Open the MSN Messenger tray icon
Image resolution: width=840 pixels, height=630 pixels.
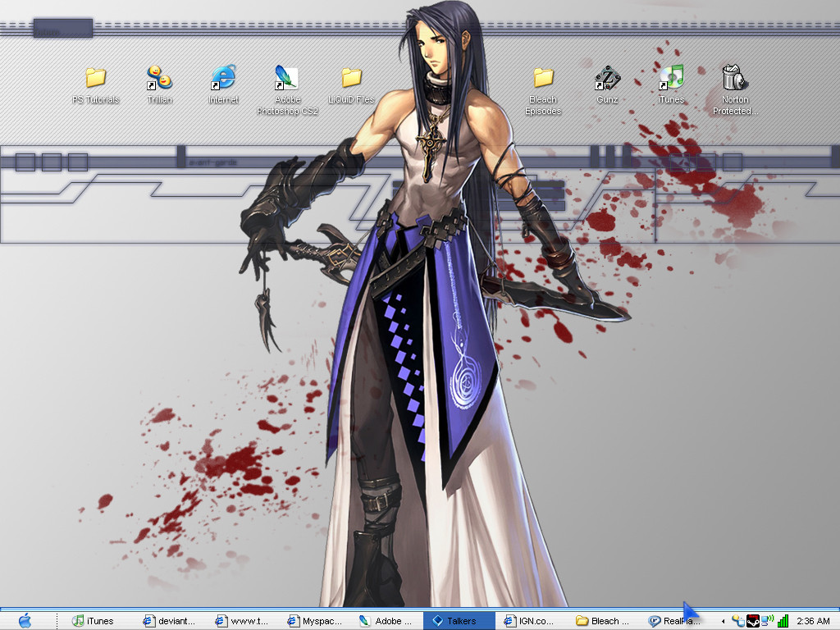point(738,621)
